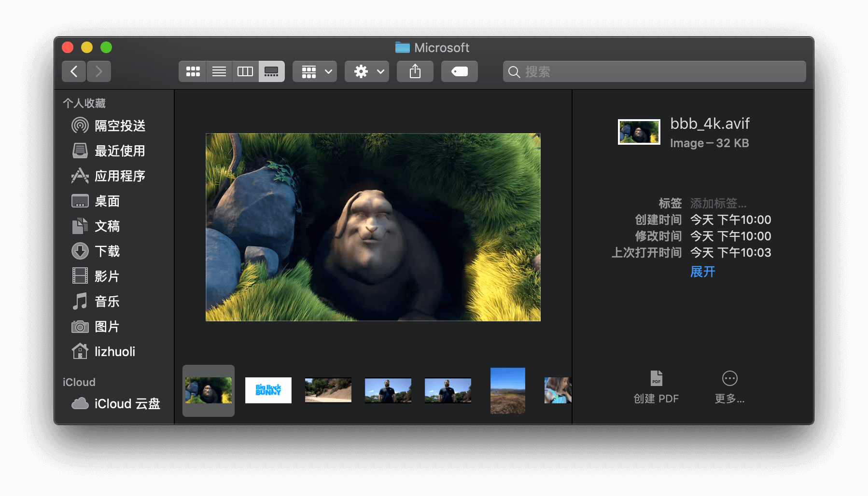Switch to gallery view
Viewport: 868px width, 496px height.
point(271,71)
